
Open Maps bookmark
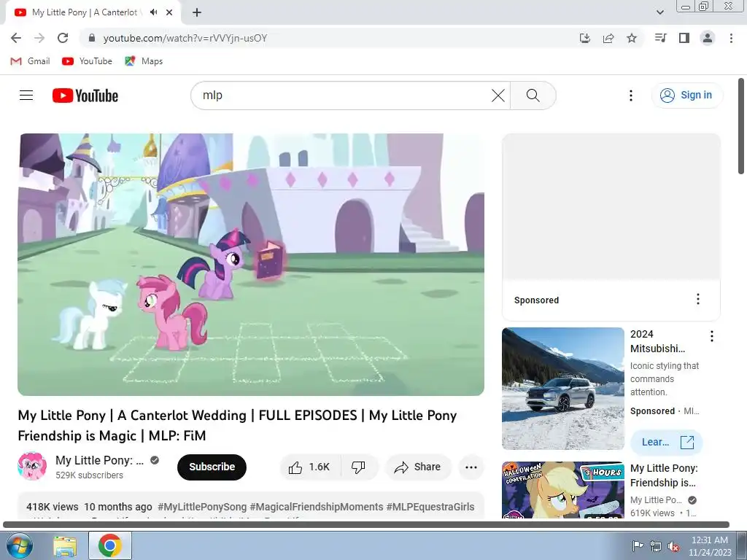tap(144, 61)
